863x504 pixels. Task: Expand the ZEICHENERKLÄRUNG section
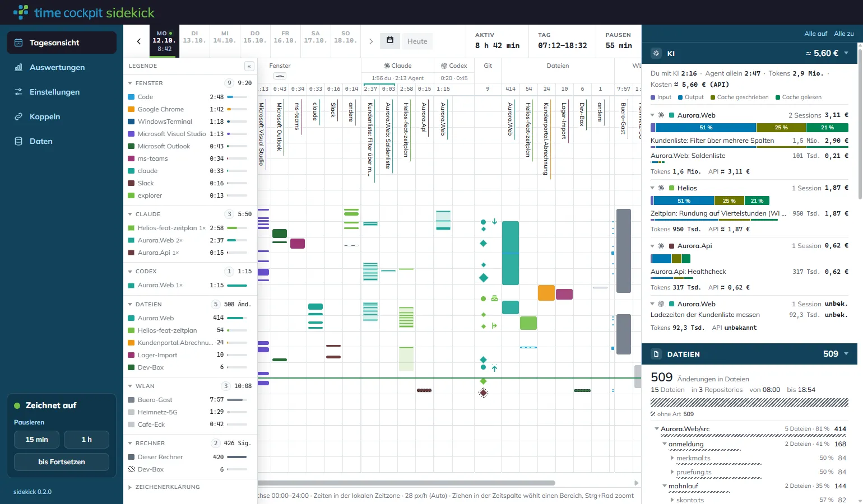tap(130, 487)
